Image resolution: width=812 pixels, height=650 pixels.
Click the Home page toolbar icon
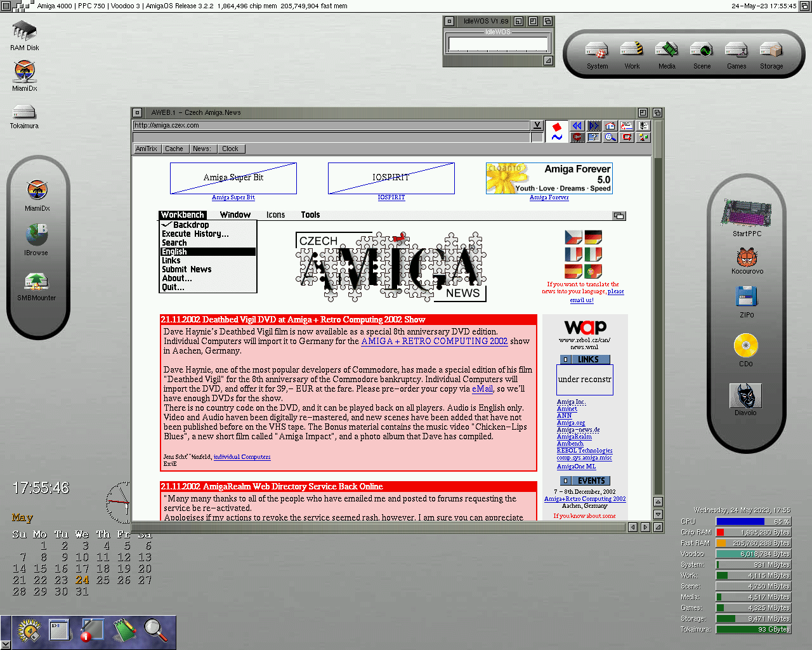[x=610, y=126]
